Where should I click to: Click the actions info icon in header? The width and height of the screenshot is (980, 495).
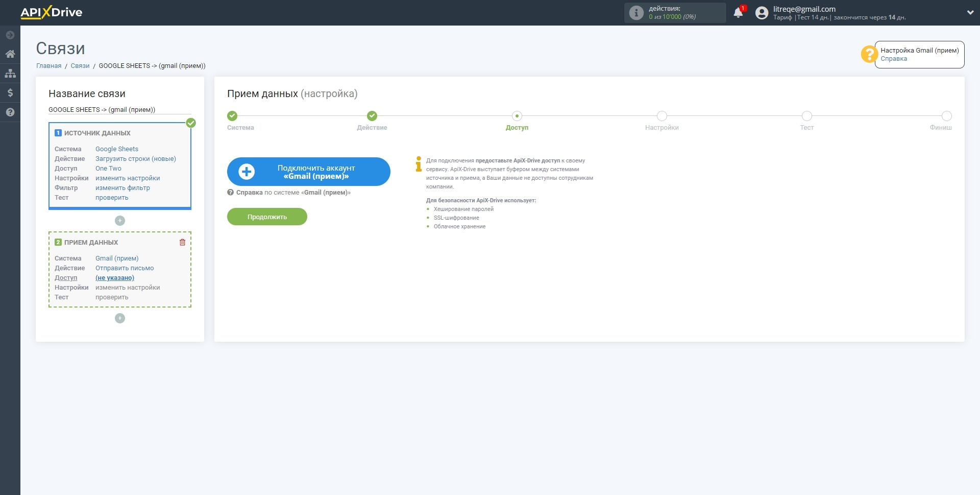636,13
